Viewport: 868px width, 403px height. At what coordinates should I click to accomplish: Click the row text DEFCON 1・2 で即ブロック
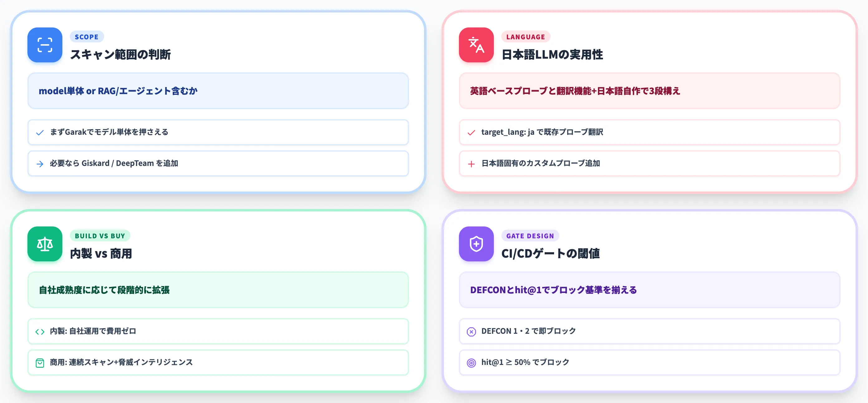coord(528,331)
